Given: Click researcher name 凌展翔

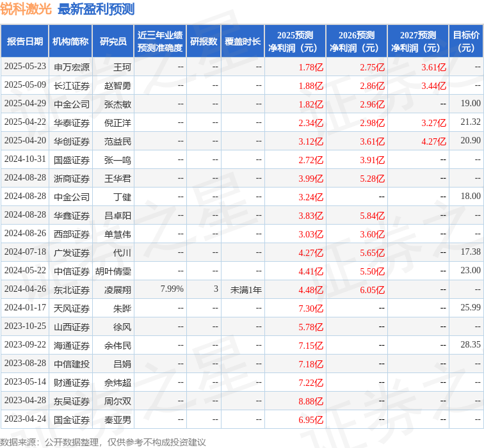Looking at the screenshot, I should pos(118,290).
